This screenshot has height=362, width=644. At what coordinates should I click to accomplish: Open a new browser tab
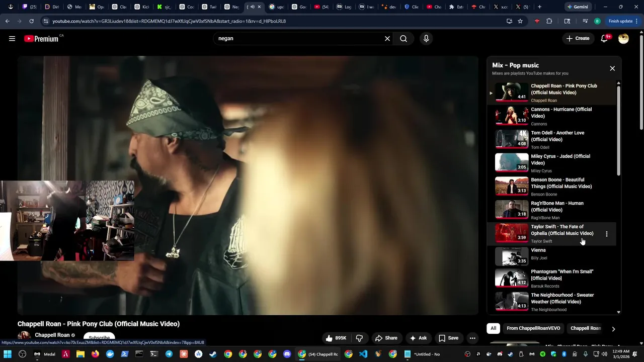[x=539, y=7]
